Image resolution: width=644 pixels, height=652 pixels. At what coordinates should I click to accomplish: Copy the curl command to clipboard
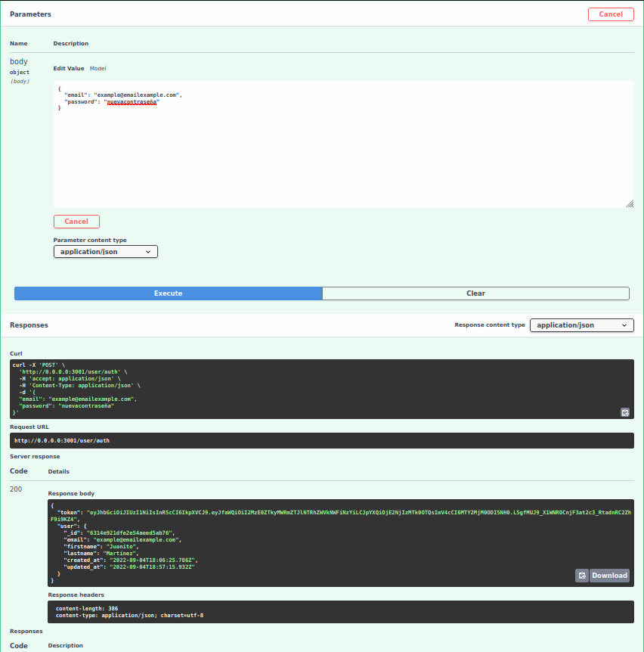click(625, 412)
